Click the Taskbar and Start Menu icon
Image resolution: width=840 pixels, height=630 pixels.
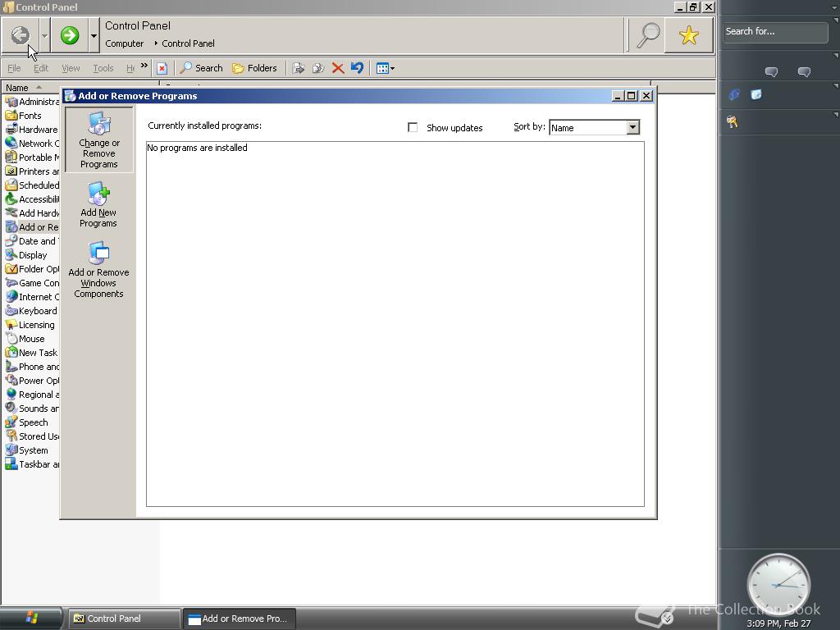pos(11,463)
